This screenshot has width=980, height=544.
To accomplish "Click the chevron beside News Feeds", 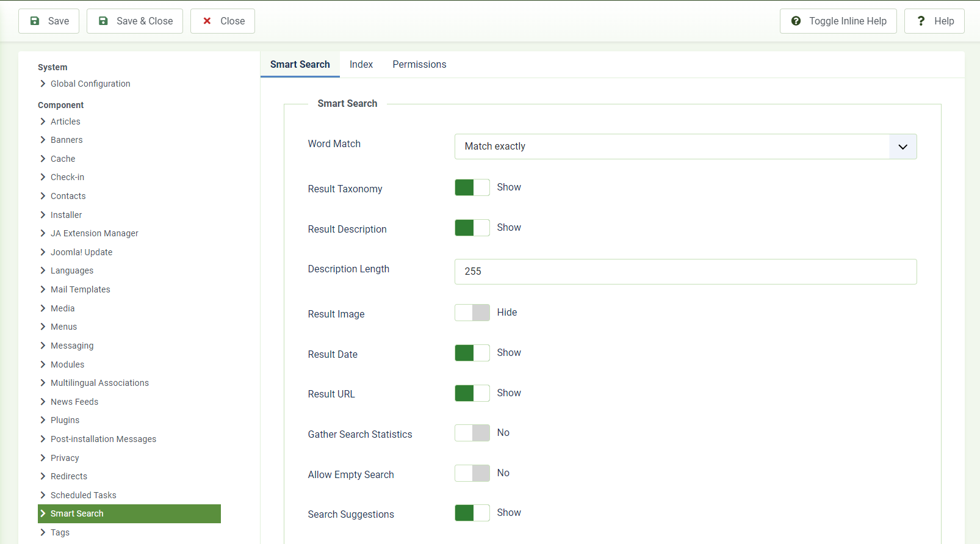I will 43,402.
